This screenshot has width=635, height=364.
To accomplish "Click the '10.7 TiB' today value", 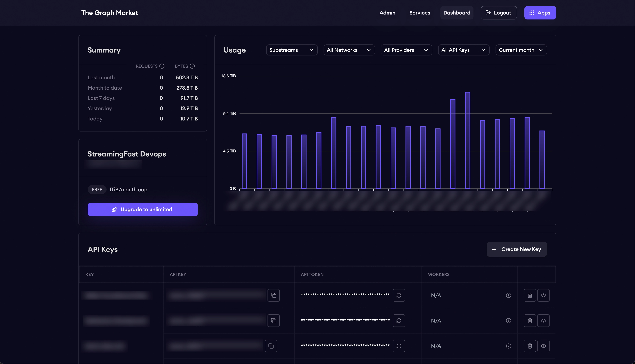I will 189,119.
